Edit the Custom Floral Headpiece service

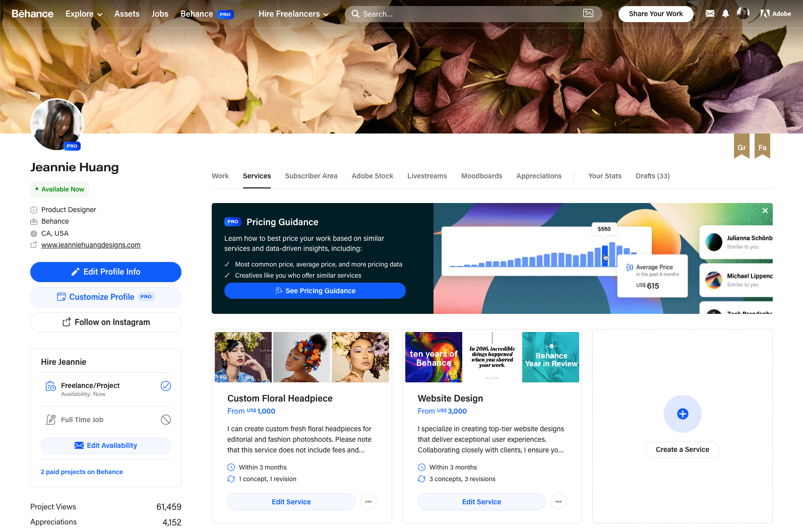[291, 502]
